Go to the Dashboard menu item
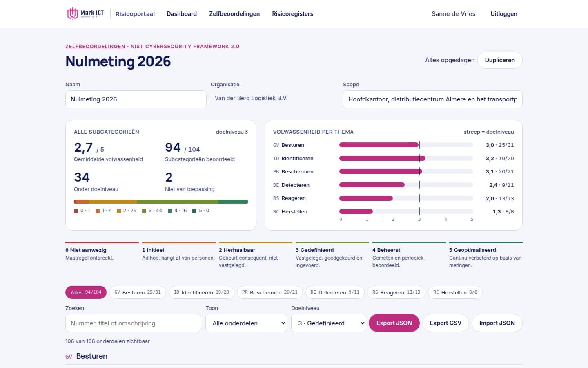Screen dimensions: 588x368 click(182, 14)
